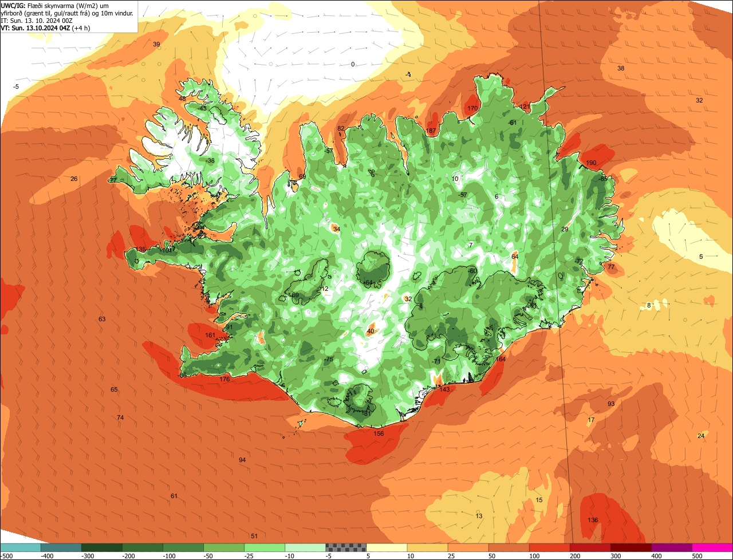The width and height of the screenshot is (733, 560).
Task: Click the red 100 to 200 legend swatch
Action: pyautogui.click(x=550, y=547)
